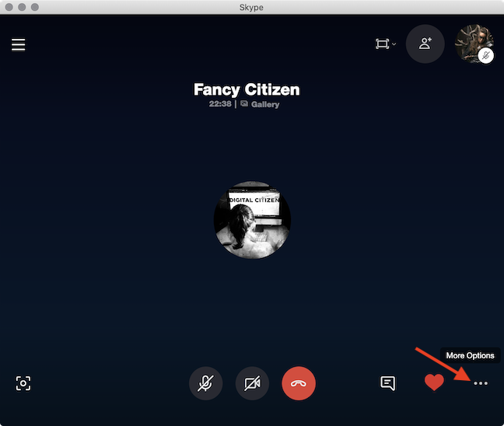Toggle the video camera button

pyautogui.click(x=252, y=383)
